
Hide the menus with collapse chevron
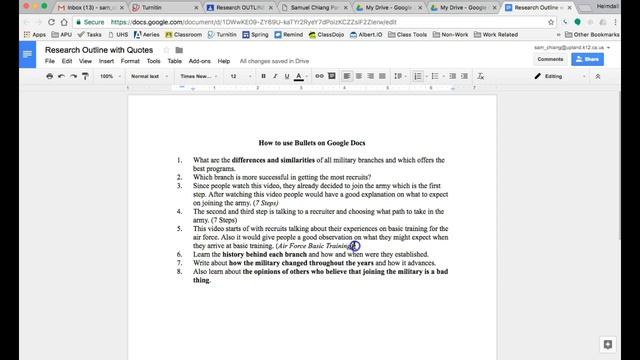click(598, 76)
